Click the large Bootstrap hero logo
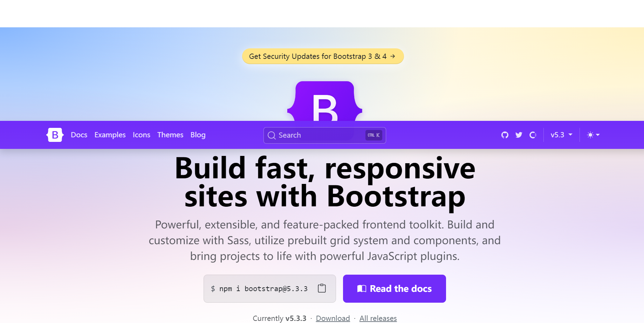The height and width of the screenshot is (323, 644). click(325, 102)
